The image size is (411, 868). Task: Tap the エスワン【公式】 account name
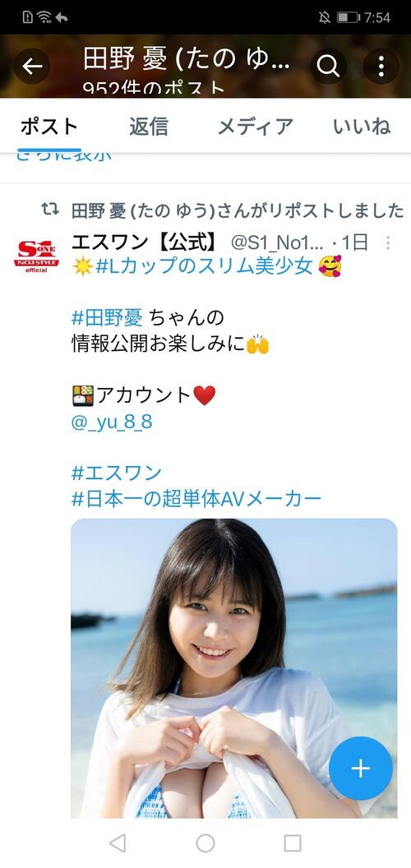pos(144,242)
